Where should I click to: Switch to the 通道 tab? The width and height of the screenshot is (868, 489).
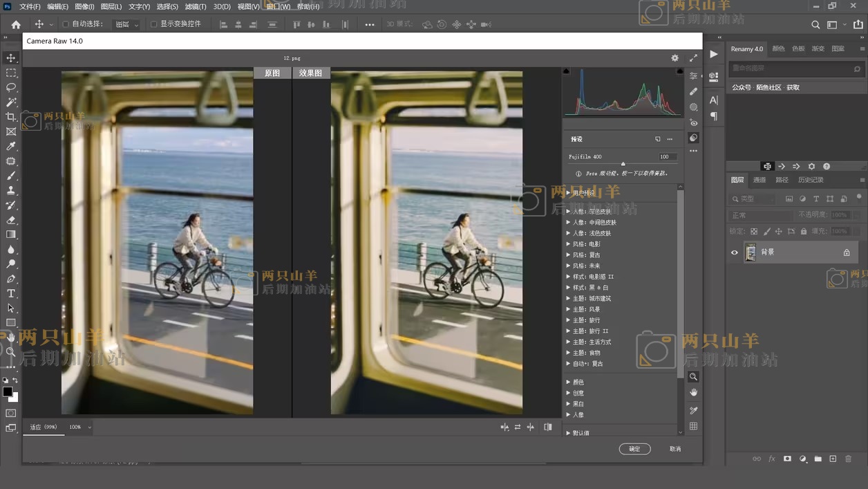759,180
